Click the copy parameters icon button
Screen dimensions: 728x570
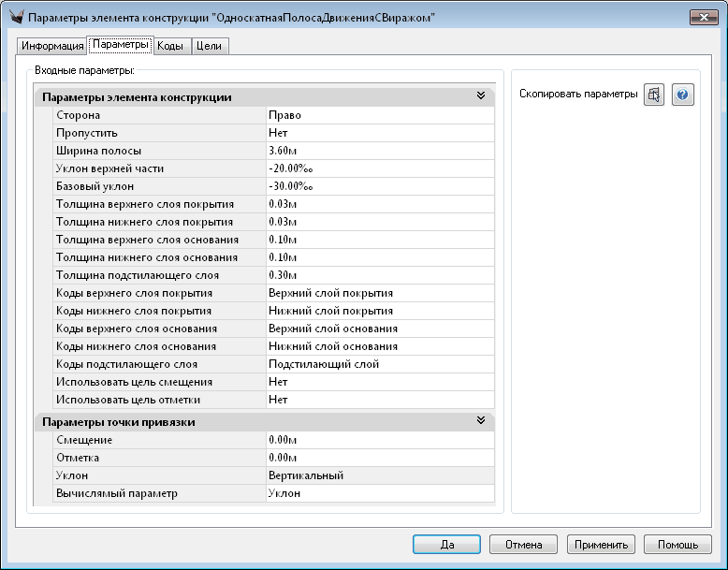(x=654, y=95)
